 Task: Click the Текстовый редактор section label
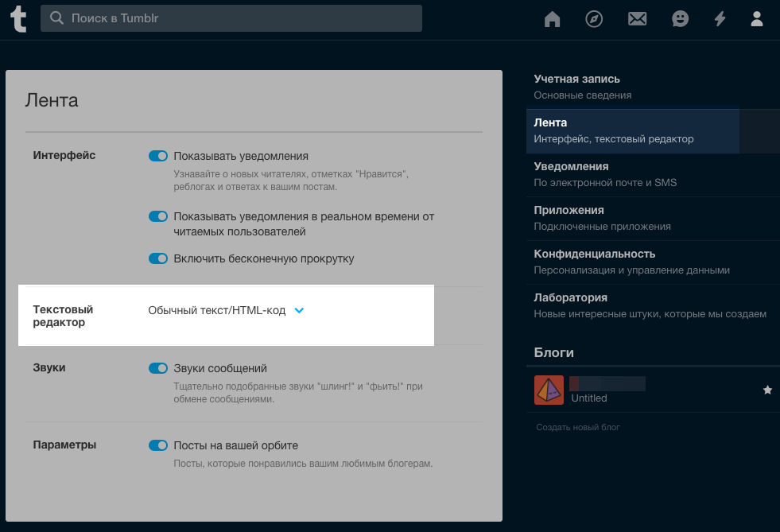click(63, 316)
